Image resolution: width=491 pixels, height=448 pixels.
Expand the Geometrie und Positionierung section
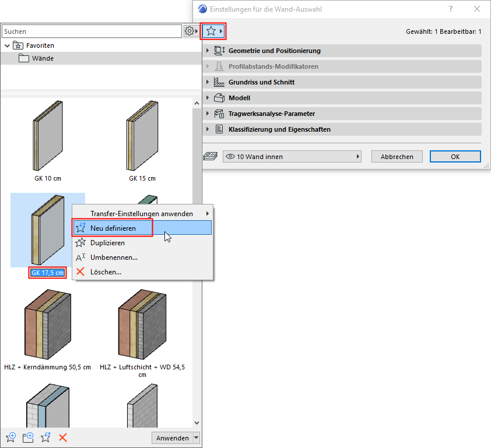(x=208, y=51)
